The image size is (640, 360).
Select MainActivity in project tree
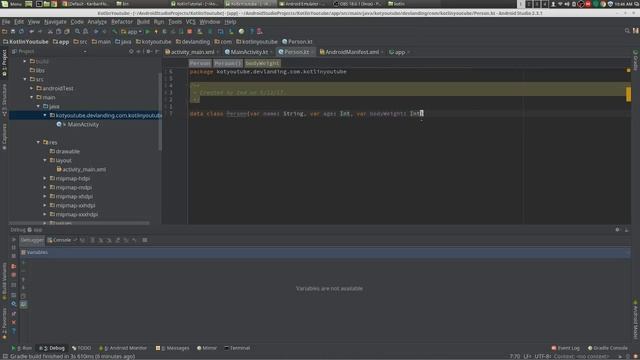(x=78, y=124)
